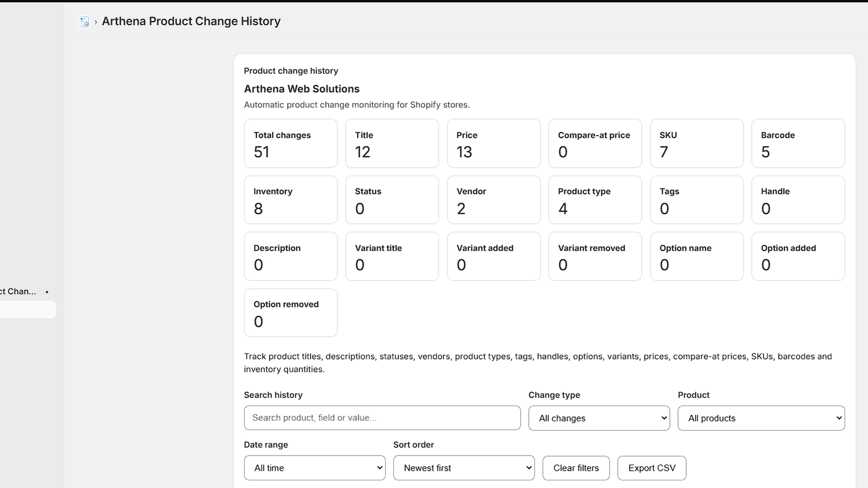Click the Date range label
The image size is (868, 488).
(266, 445)
